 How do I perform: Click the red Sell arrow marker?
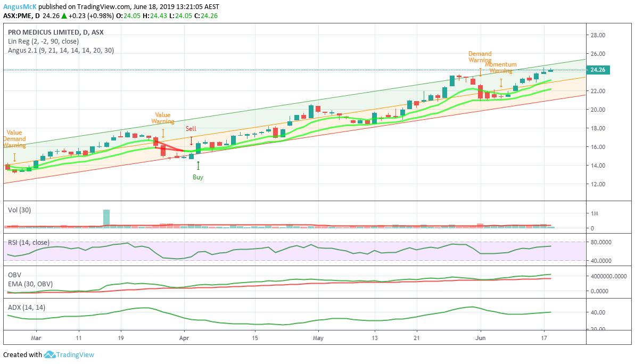[x=191, y=141]
